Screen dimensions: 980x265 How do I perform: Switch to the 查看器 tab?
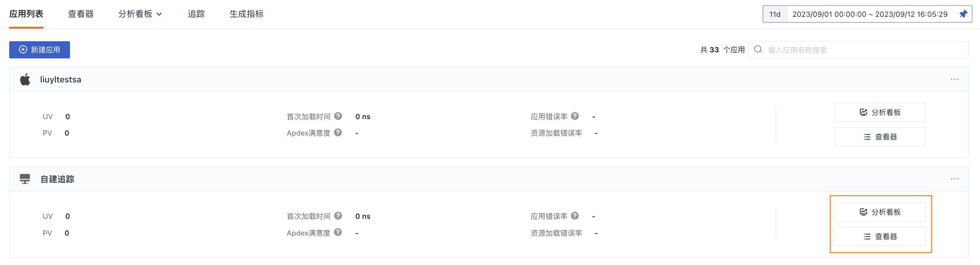[81, 14]
